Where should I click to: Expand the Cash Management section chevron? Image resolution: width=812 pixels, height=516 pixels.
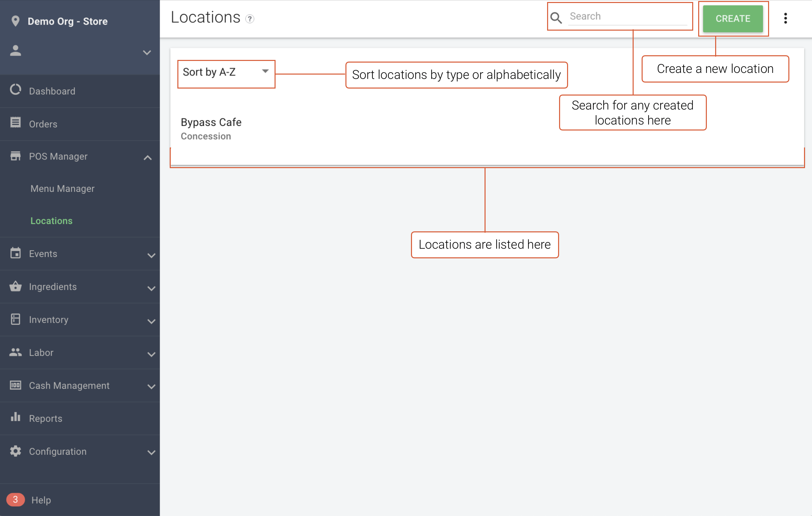pyautogui.click(x=151, y=387)
